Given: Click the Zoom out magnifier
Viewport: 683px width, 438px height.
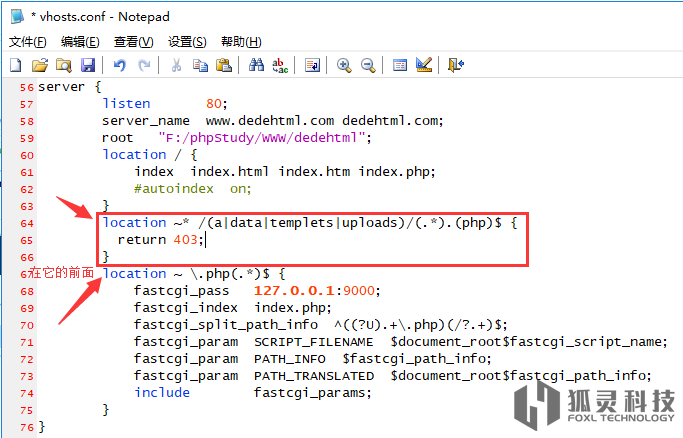Looking at the screenshot, I should pyautogui.click(x=368, y=65).
